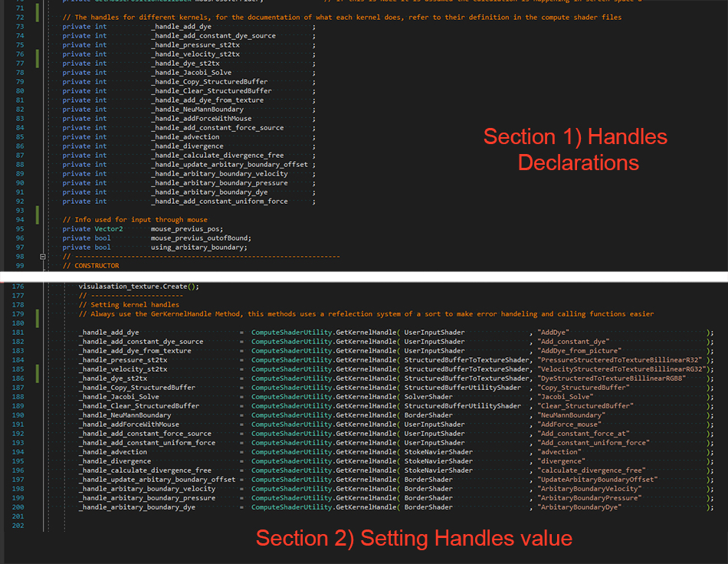
Task: Click _handle_NeuMannBoundary declaration on line 82
Action: point(197,110)
